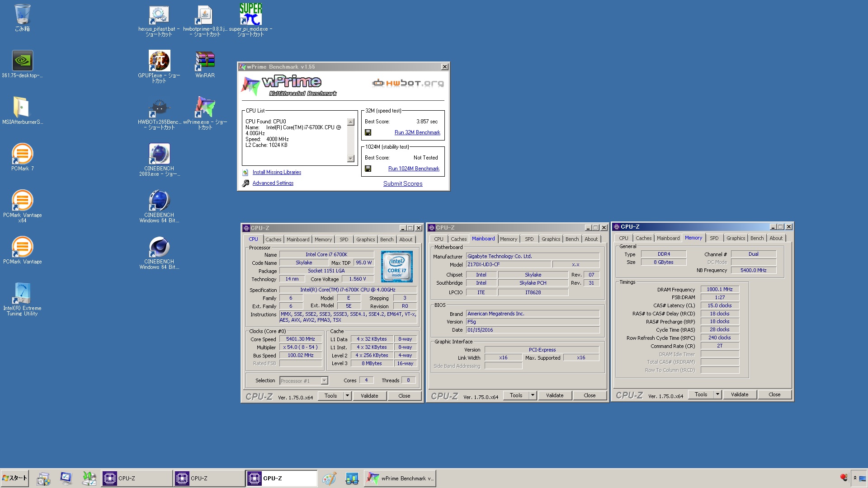Click save icon next to 32M Best Score
The height and width of the screenshot is (488, 868).
point(368,132)
